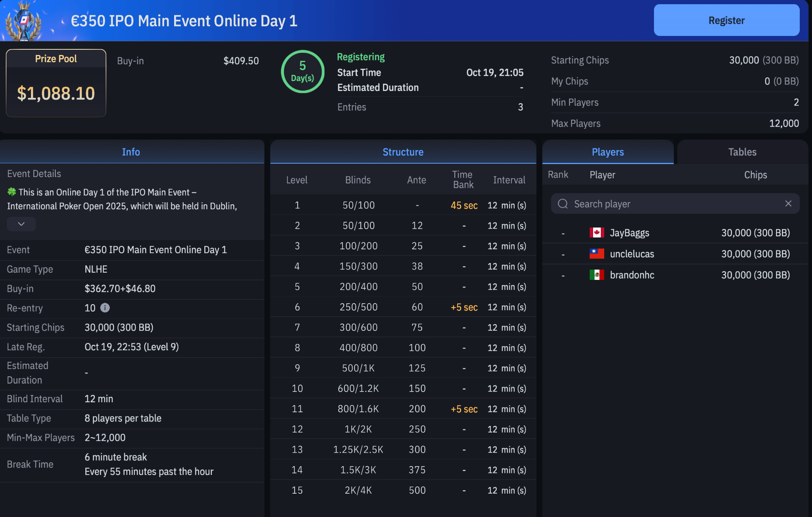Click the Register button
This screenshot has height=517, width=812.
point(726,20)
